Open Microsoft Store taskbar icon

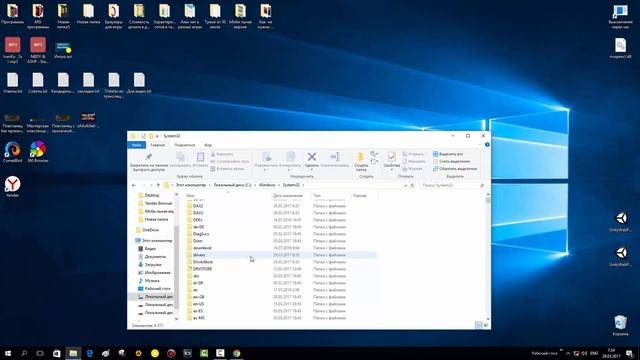click(x=57, y=353)
